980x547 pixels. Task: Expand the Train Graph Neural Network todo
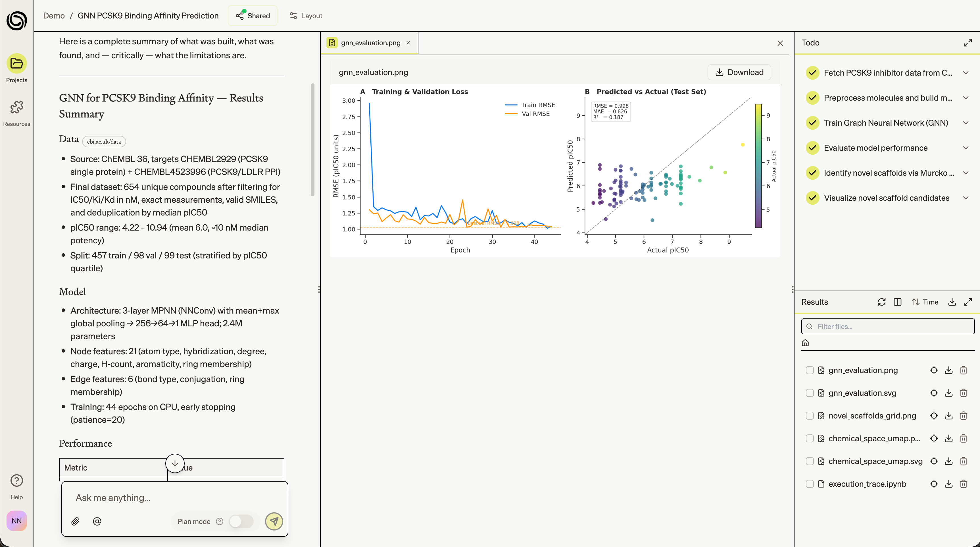point(966,123)
